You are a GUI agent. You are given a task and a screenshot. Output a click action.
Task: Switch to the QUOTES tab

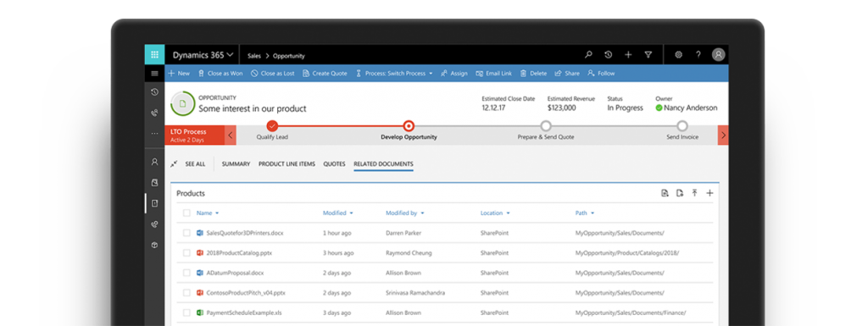pos(334,164)
